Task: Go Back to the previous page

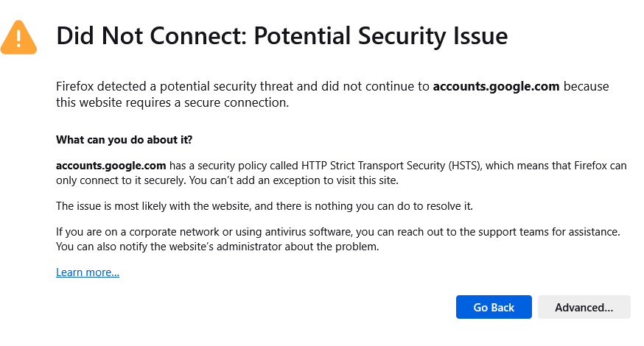Action: (x=494, y=307)
